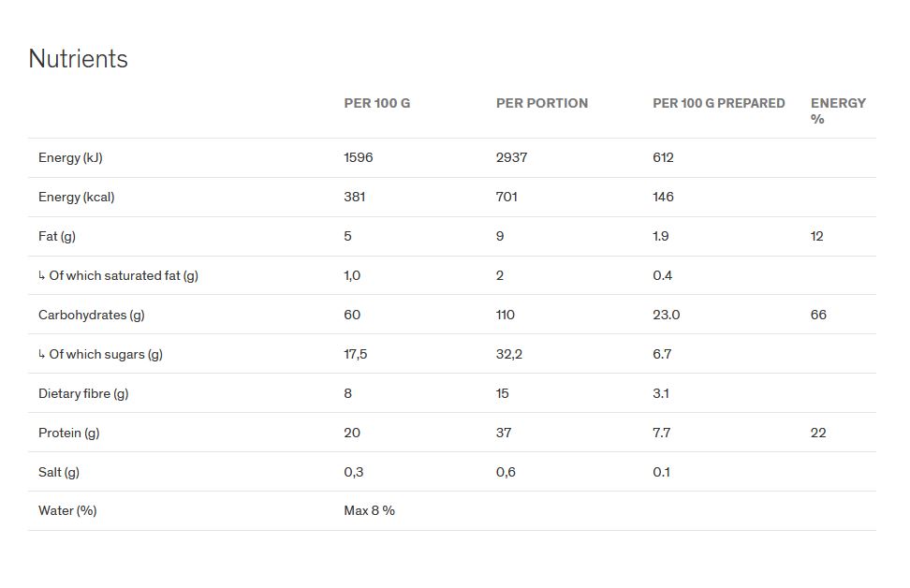Select the Max 8 % water value
The height and width of the screenshot is (588, 910).
click(369, 511)
